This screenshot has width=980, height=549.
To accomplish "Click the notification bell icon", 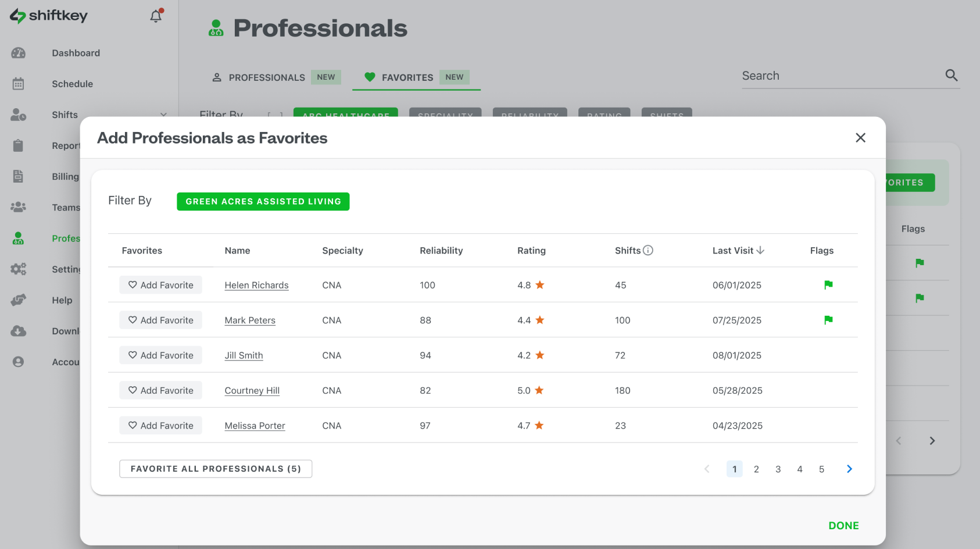I will [155, 16].
